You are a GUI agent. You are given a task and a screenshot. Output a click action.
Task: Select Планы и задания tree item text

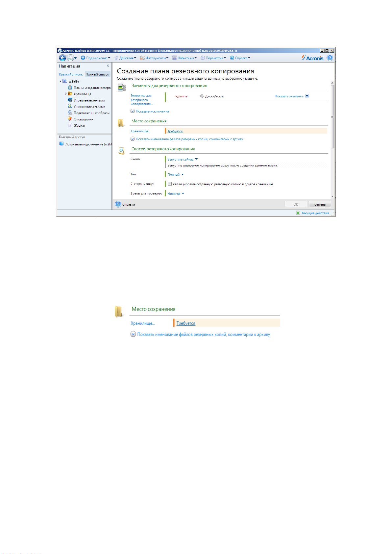coord(92,88)
